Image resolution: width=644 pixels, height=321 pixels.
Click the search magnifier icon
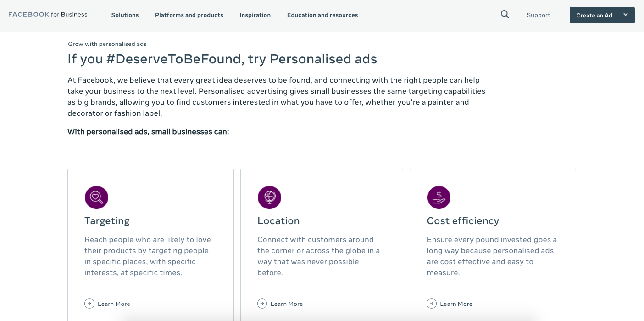pos(505,14)
